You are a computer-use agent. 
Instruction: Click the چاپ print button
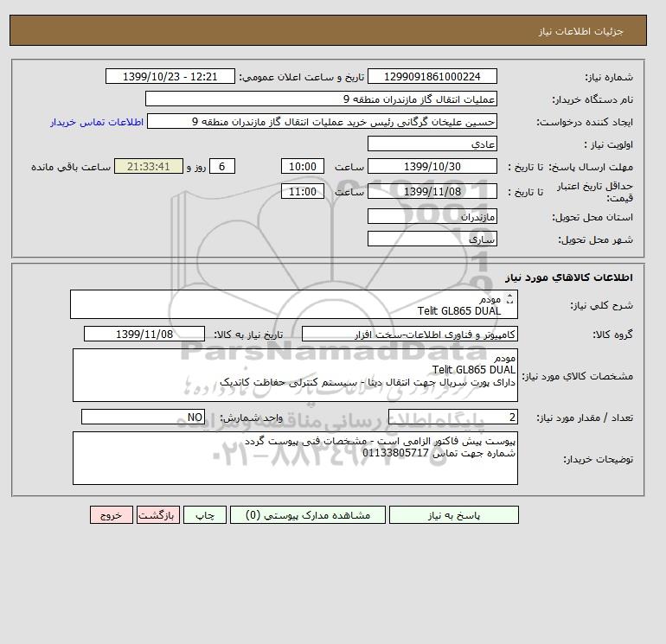[x=205, y=514]
